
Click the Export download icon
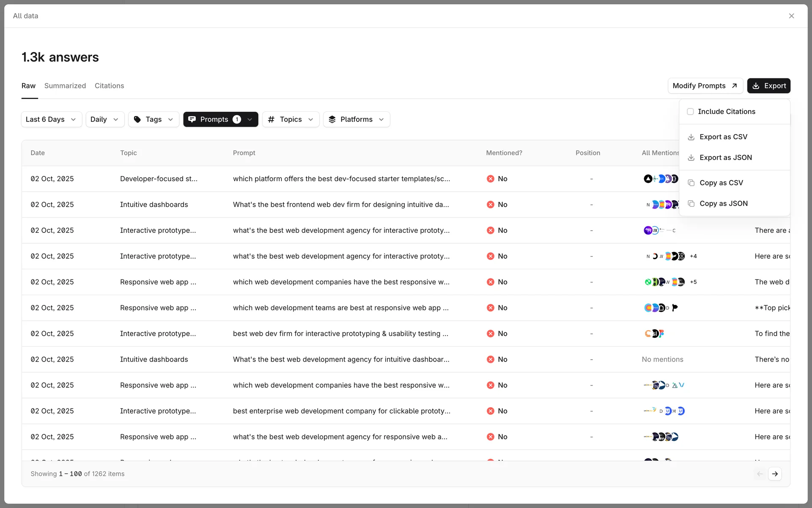coord(756,86)
